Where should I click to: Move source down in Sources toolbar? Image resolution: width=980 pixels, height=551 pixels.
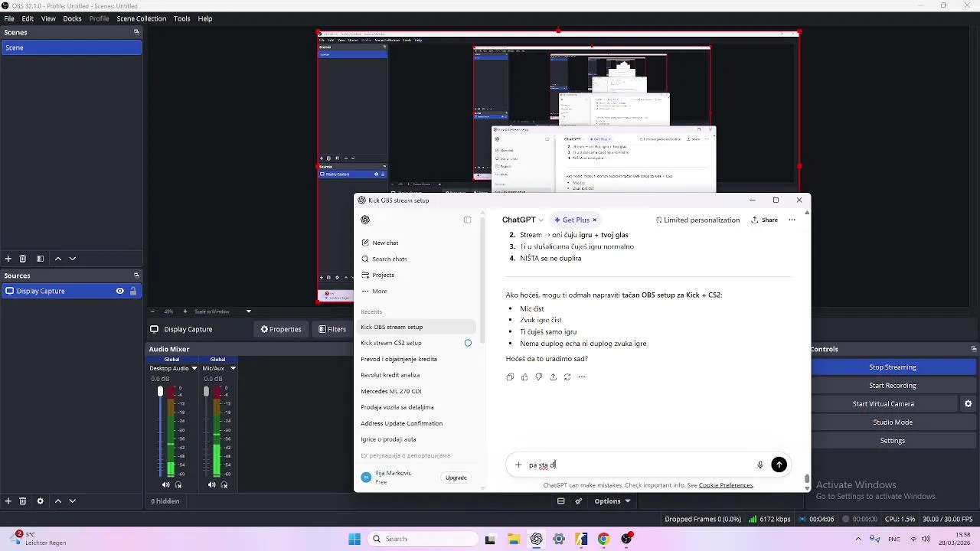coord(73,501)
